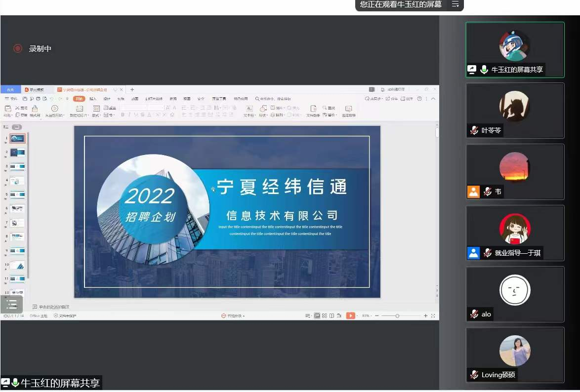Click the Format Painter brush icon
Image resolution: width=580 pixels, height=392 pixels.
tap(35, 109)
